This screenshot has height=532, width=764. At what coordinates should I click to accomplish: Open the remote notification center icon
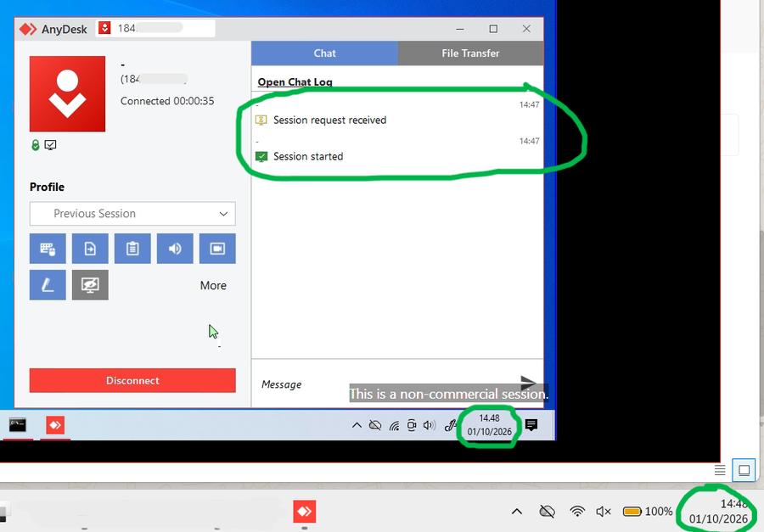click(531, 425)
